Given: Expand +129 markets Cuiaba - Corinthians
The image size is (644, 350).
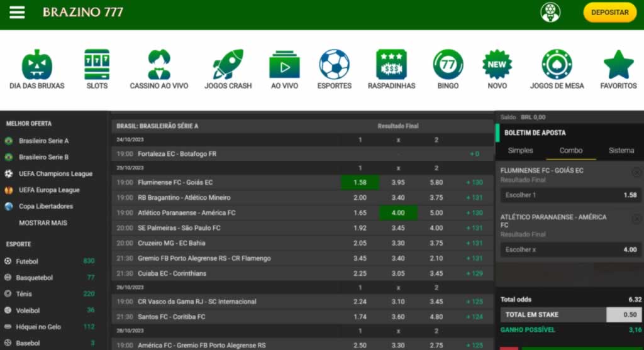Looking at the screenshot, I should coord(474,274).
